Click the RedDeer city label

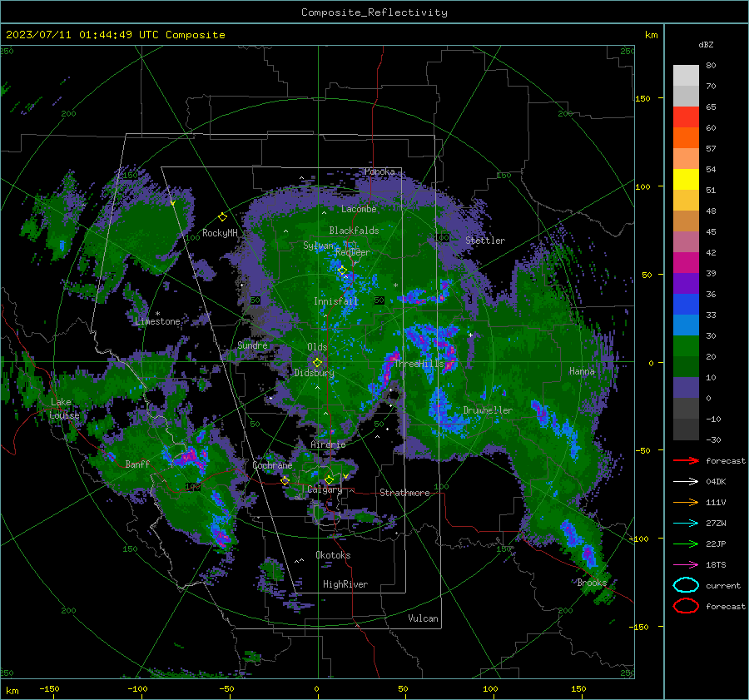click(353, 252)
